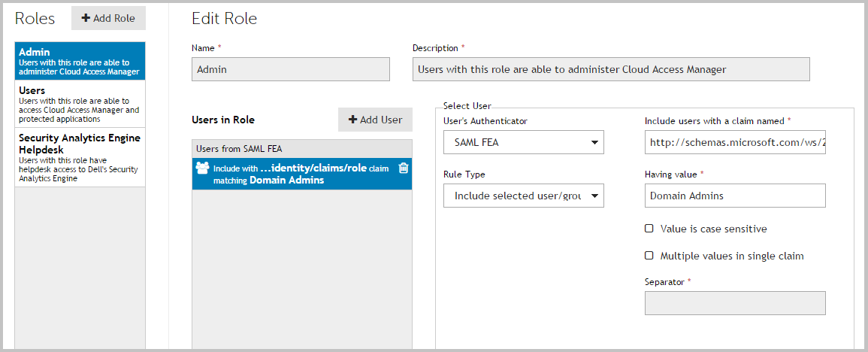The image size is (868, 352).
Task: Open the User's Authenticator dropdown
Action: coord(524,141)
